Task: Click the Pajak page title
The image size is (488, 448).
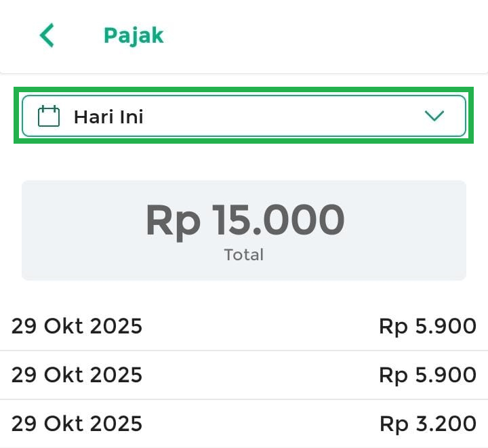Action: tap(134, 35)
